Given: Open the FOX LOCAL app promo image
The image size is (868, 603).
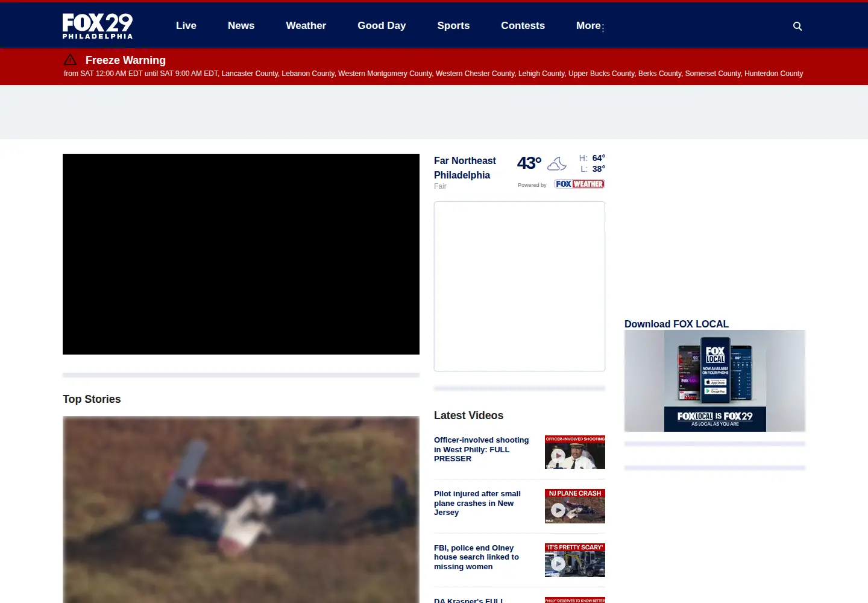Looking at the screenshot, I should 715,380.
